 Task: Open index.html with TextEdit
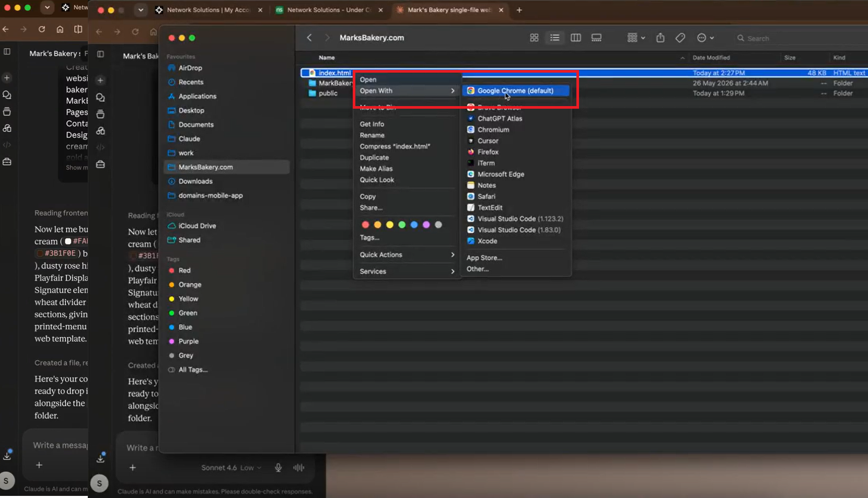point(490,207)
